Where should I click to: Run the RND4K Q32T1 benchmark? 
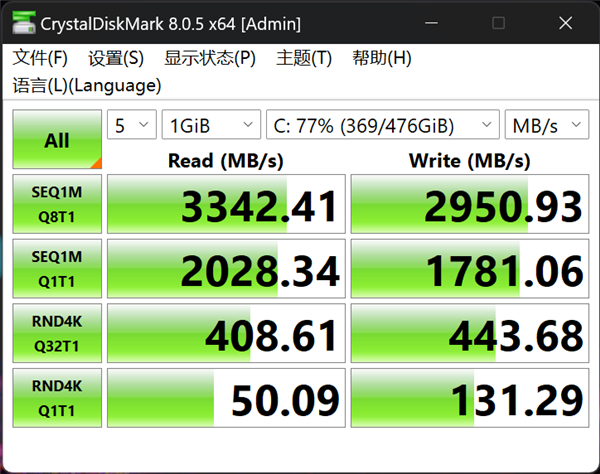coord(57,333)
